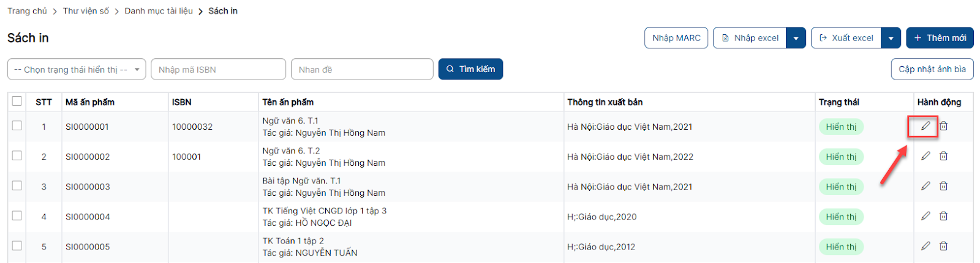Remove SI0000005 using the trash icon
Screen dimensions: 980x263
tap(944, 246)
